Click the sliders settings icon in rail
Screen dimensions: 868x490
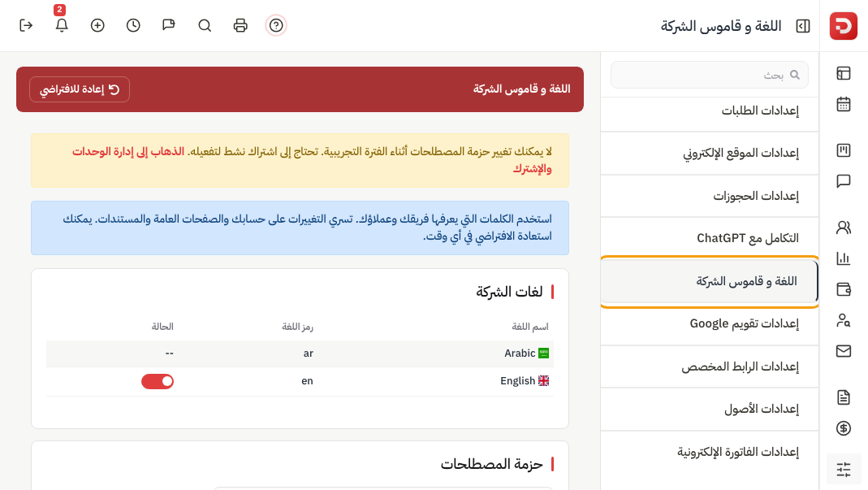click(843, 470)
